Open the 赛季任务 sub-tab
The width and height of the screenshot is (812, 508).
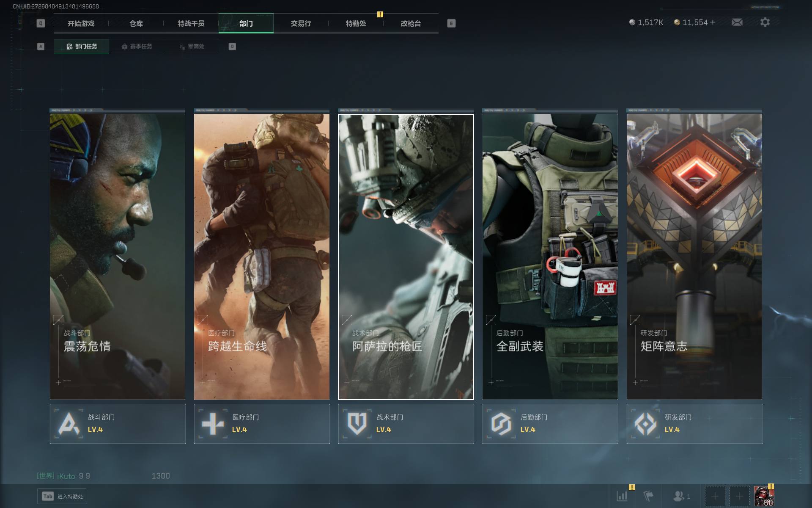137,47
